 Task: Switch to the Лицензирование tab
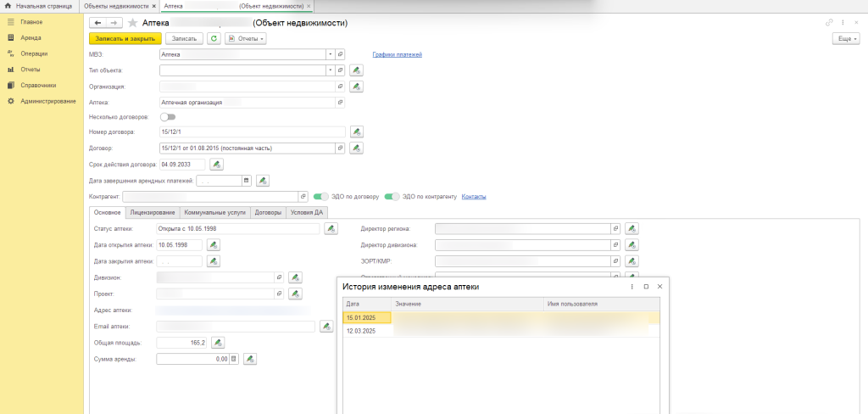point(153,212)
